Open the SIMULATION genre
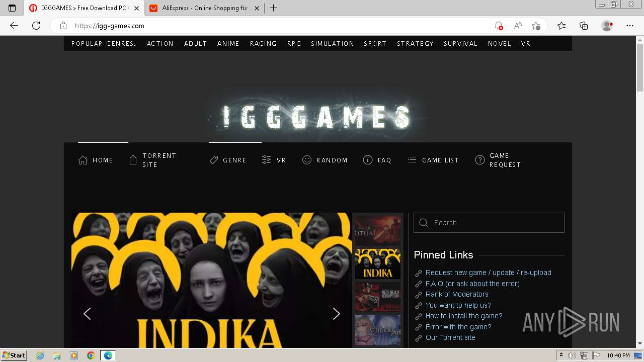Screen dimensions: 644x362 pyautogui.click(x=333, y=44)
